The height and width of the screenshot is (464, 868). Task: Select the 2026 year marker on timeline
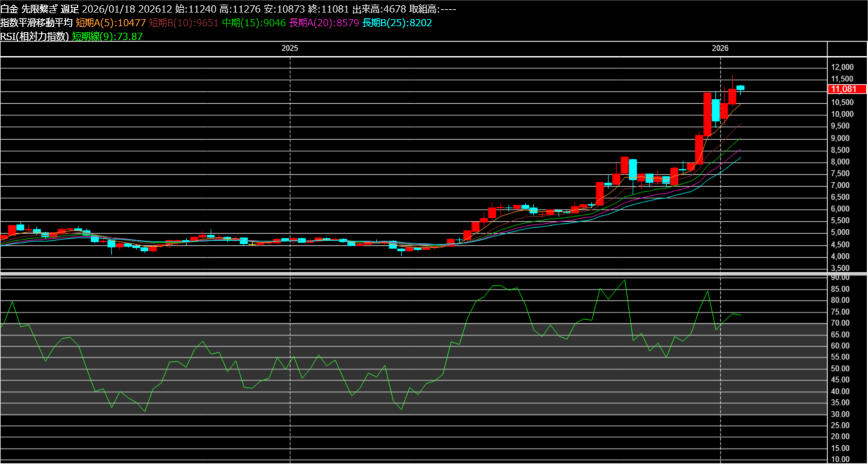(x=720, y=48)
